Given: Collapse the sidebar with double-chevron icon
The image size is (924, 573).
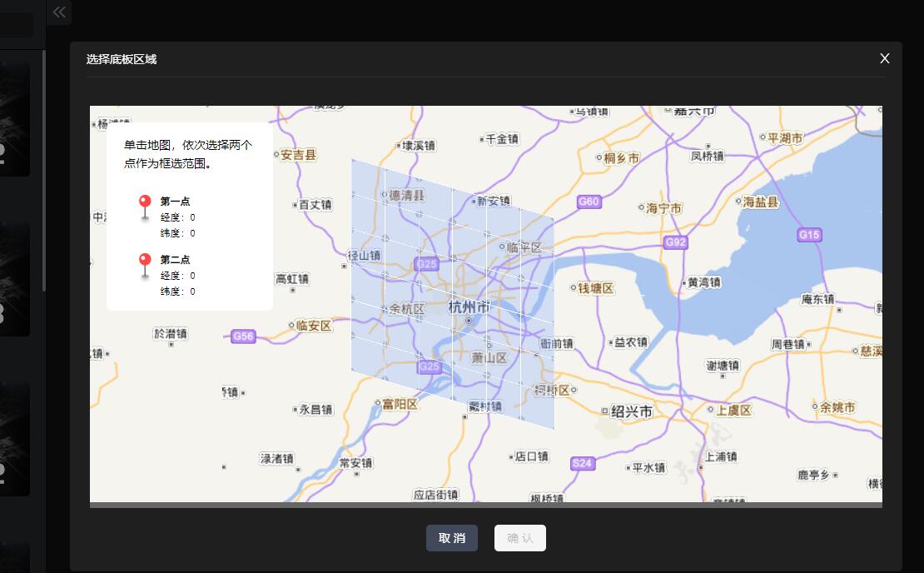Looking at the screenshot, I should (59, 12).
